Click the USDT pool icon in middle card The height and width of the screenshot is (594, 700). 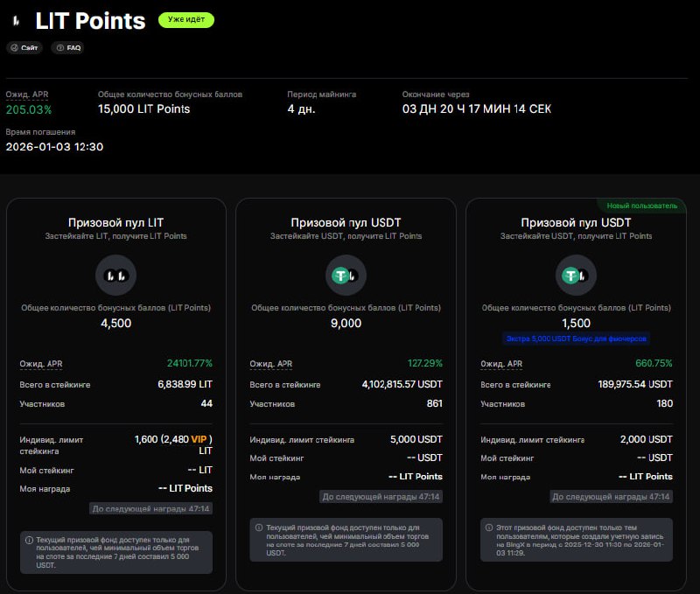click(346, 276)
